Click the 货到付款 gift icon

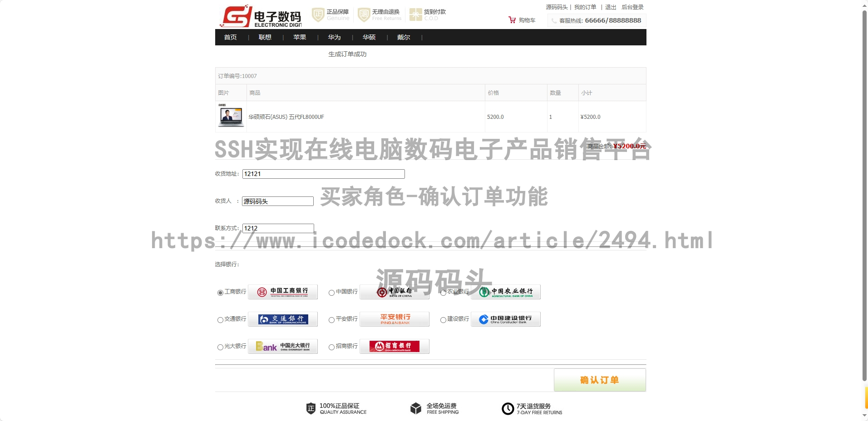point(415,15)
